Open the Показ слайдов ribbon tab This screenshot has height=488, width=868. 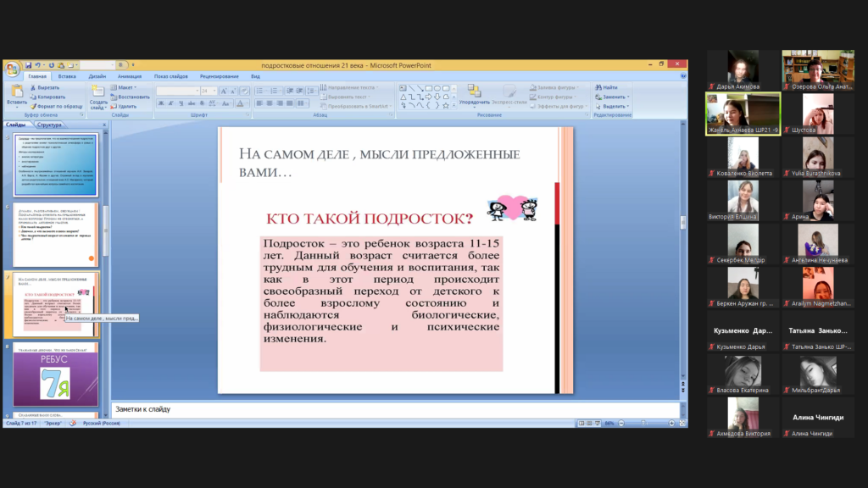coord(171,76)
